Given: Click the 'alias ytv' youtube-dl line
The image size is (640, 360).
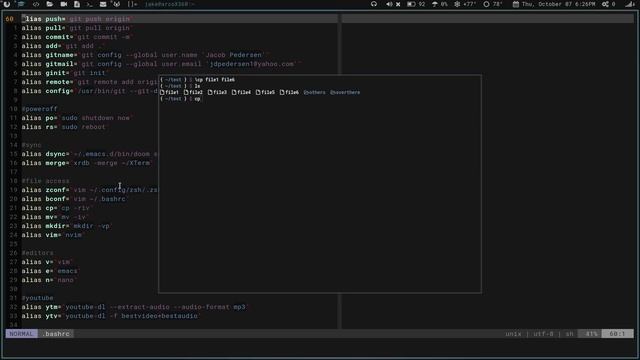Looking at the screenshot, I should (x=111, y=316).
